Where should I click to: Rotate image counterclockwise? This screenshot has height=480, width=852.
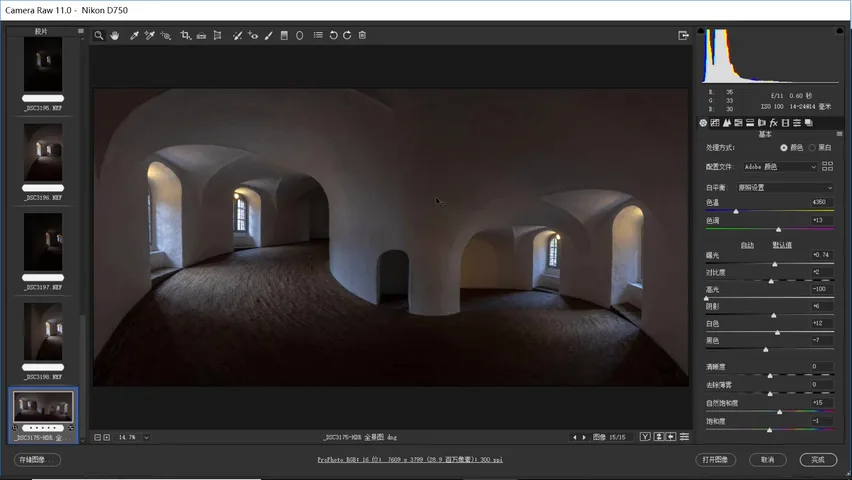pyautogui.click(x=333, y=35)
